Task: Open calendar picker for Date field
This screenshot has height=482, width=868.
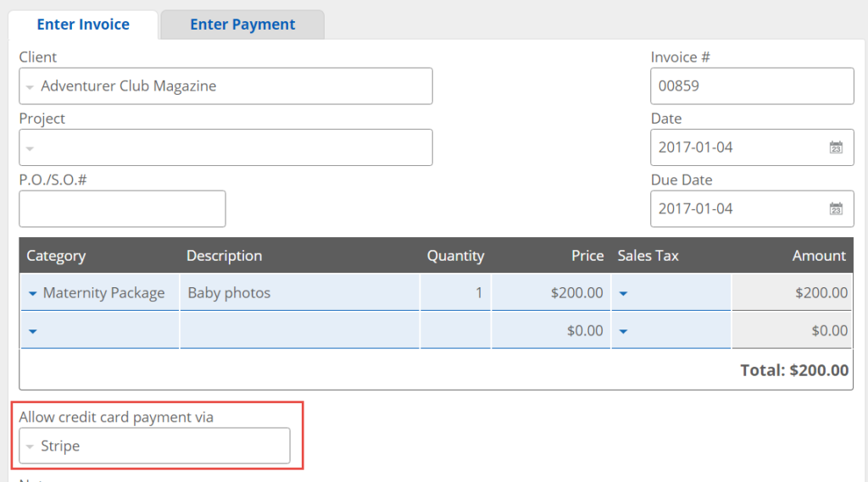Action: click(x=835, y=147)
